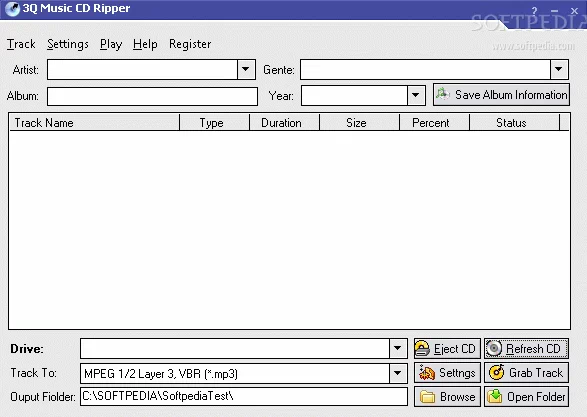Viewport: 587px width, 417px height.
Task: Sort by Status column header
Action: (x=515, y=123)
